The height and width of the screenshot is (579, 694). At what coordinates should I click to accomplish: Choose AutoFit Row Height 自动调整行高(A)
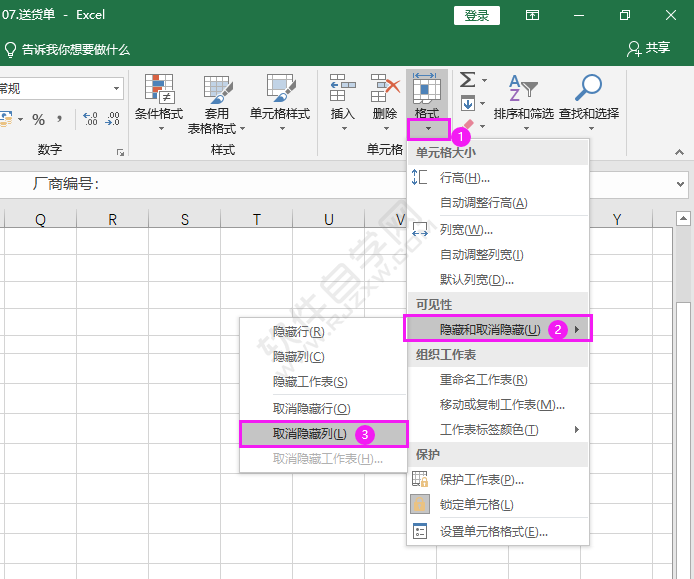click(x=498, y=203)
